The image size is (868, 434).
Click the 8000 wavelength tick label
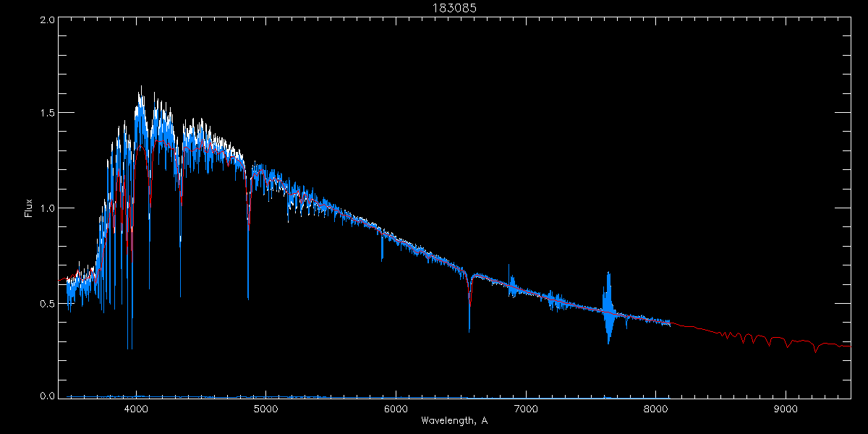(x=655, y=409)
